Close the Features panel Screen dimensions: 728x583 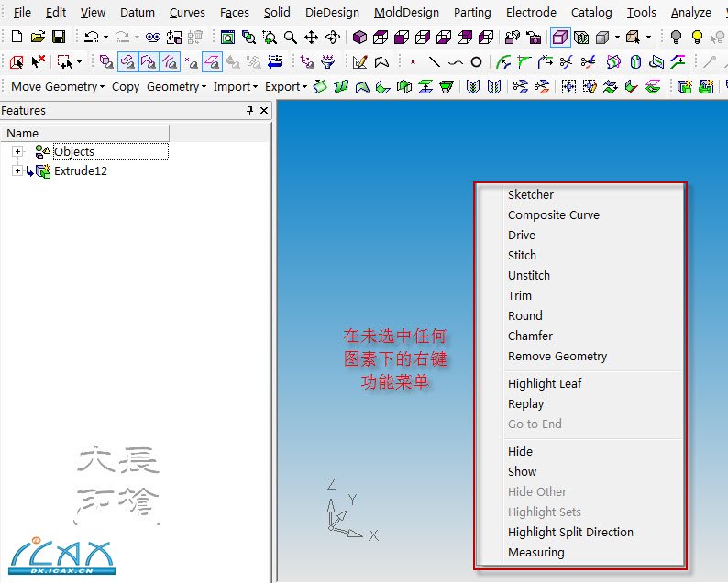pos(264,110)
